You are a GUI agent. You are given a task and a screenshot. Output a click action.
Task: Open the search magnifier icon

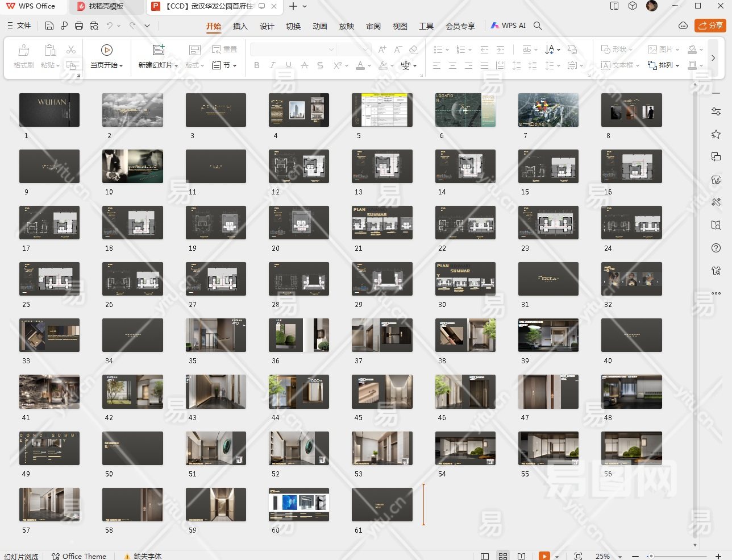coord(538,26)
